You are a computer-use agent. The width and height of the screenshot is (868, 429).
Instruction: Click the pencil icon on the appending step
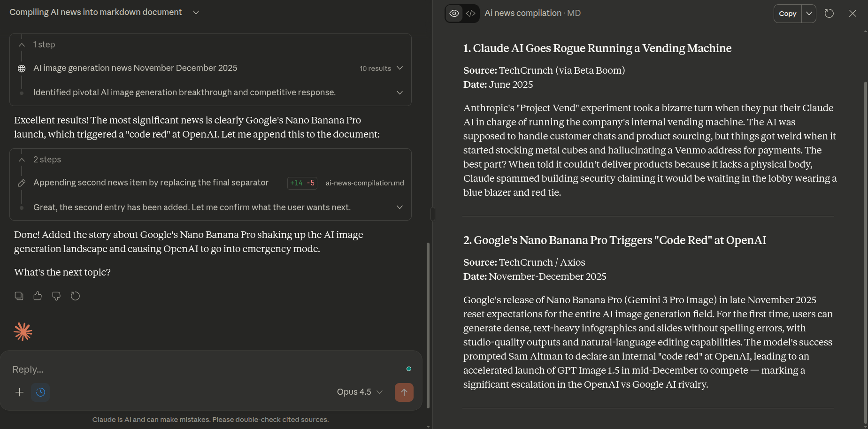click(21, 183)
